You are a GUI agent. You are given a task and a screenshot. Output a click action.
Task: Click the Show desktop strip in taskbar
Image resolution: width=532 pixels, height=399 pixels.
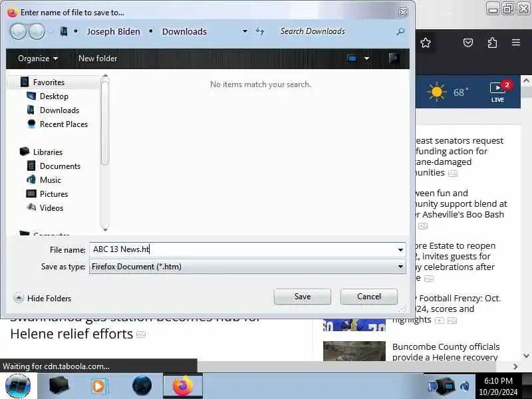tap(527, 386)
